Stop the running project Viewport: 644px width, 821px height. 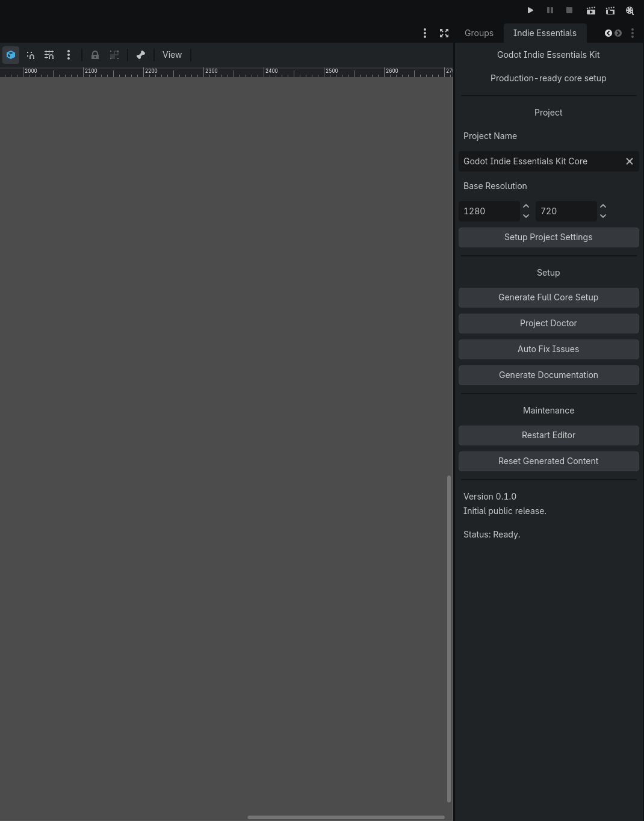[x=569, y=10]
